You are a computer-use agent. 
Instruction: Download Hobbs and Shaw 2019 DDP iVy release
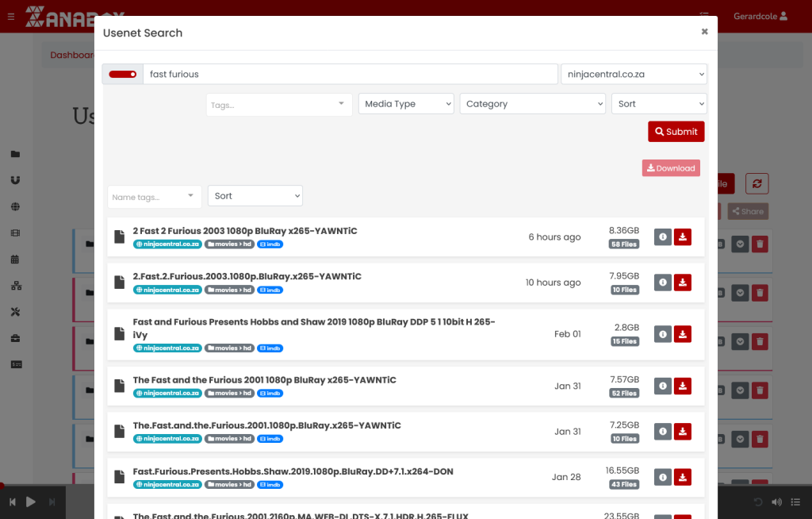tap(683, 334)
